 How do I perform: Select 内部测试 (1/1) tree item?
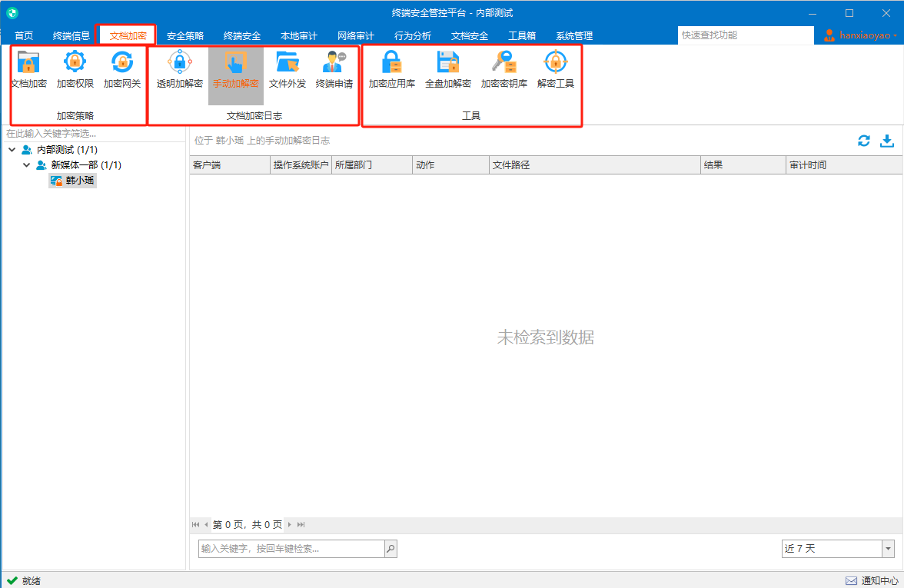67,150
